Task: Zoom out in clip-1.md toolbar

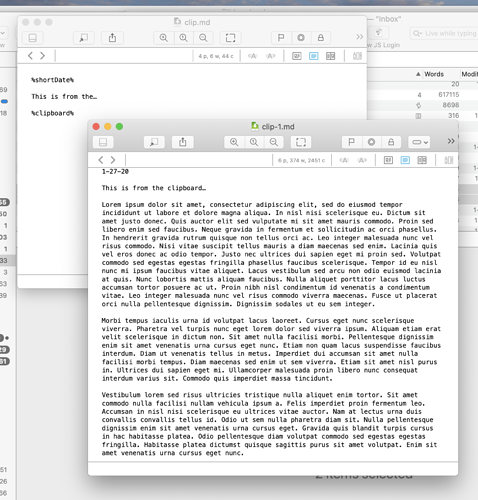Action: tap(274, 142)
